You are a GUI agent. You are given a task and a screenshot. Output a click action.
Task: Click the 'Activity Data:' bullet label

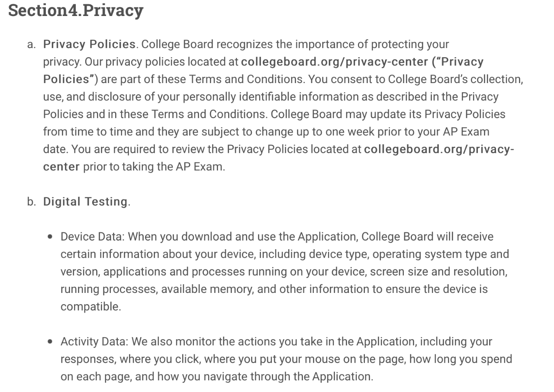point(94,342)
